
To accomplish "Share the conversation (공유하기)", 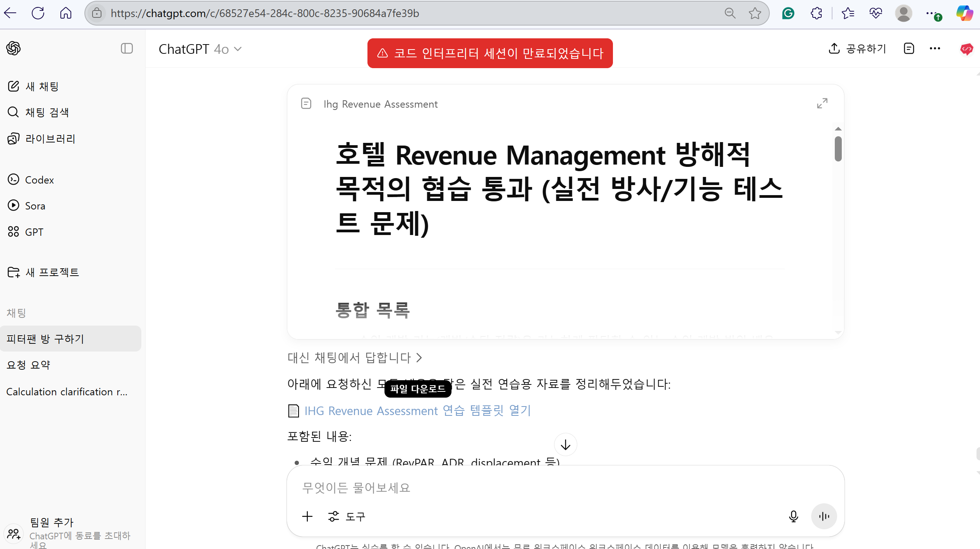I will [857, 48].
